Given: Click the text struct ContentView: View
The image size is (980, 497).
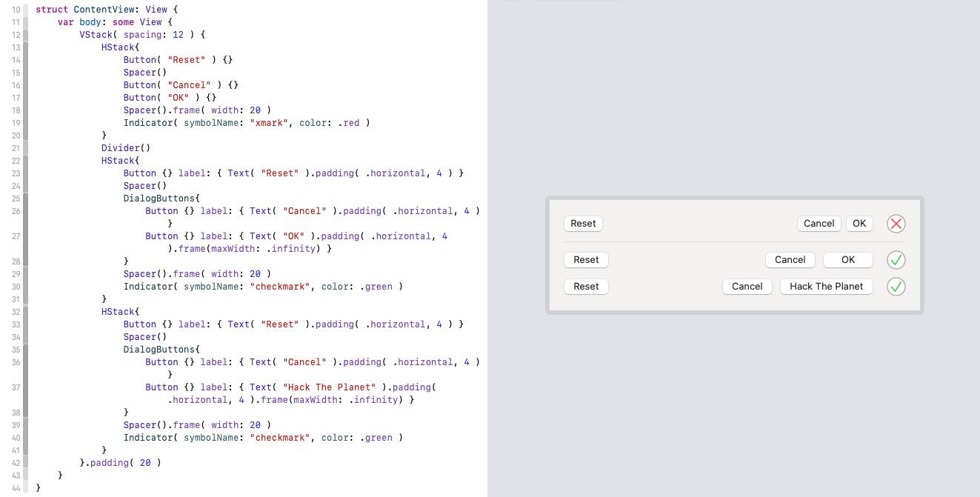Looking at the screenshot, I should (x=101, y=10).
